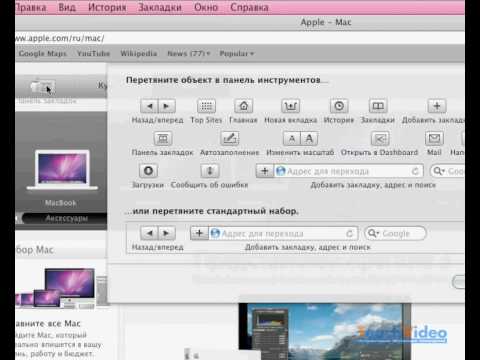Click the История clock icon
Screen dimensions: 480x360
[339, 106]
